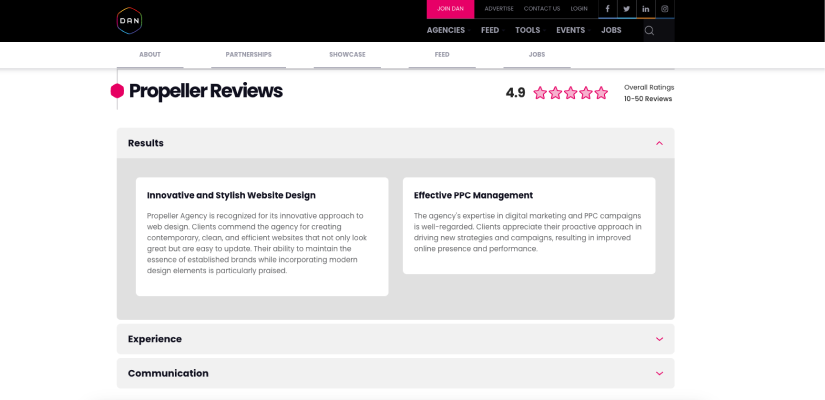Collapse the Results section
Viewport: 825px width, 400px height.
pos(659,143)
